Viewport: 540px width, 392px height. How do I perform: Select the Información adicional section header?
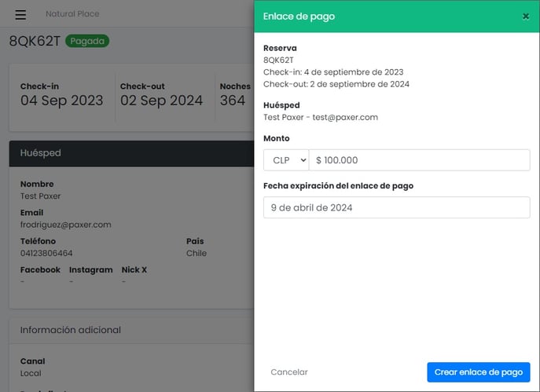(x=131, y=330)
